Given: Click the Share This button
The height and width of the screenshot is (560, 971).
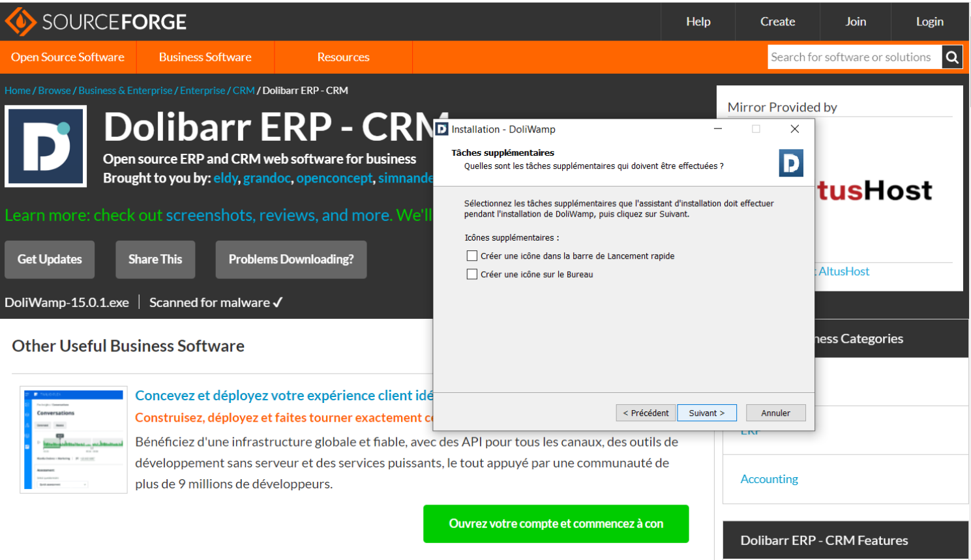Looking at the screenshot, I should point(155,259).
